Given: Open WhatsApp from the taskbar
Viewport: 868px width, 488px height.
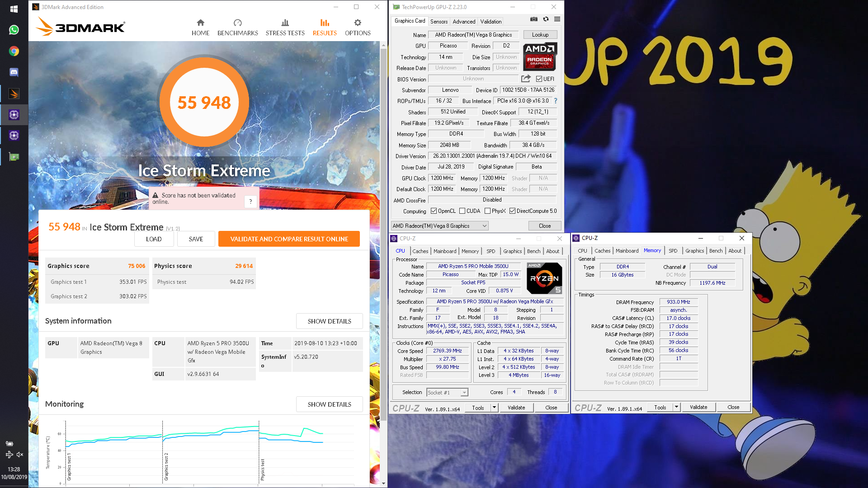Looking at the screenshot, I should 14,30.
